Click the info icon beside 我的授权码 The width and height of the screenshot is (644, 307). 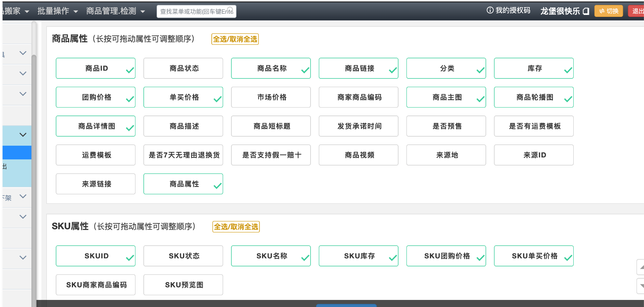click(x=490, y=10)
